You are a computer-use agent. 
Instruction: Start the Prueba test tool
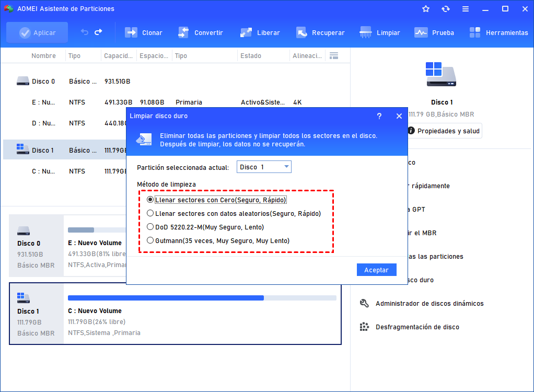click(434, 32)
